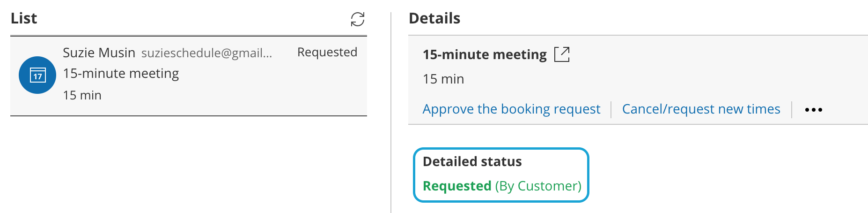This screenshot has width=868, height=213.
Task: Click the (By Customer) status text
Action: (538, 186)
